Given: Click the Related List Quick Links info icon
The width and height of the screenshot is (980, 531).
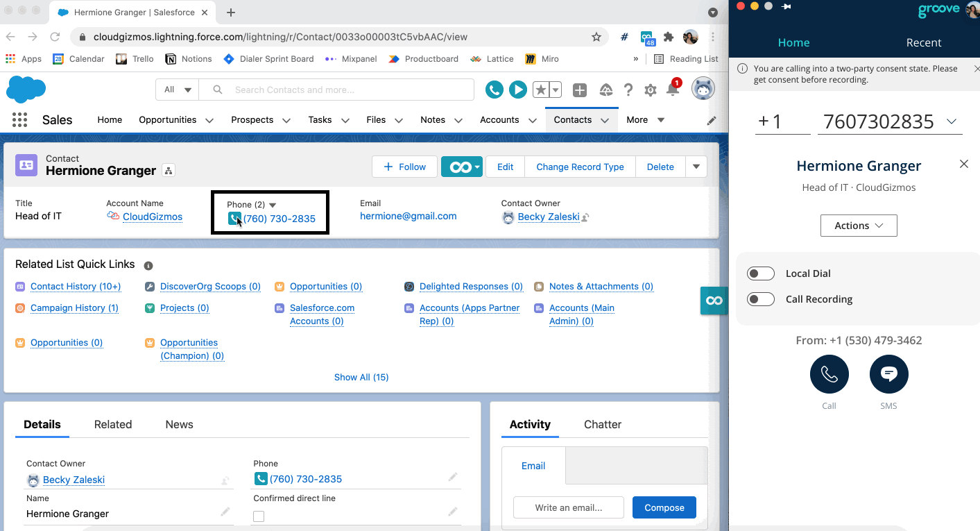Looking at the screenshot, I should [x=148, y=265].
